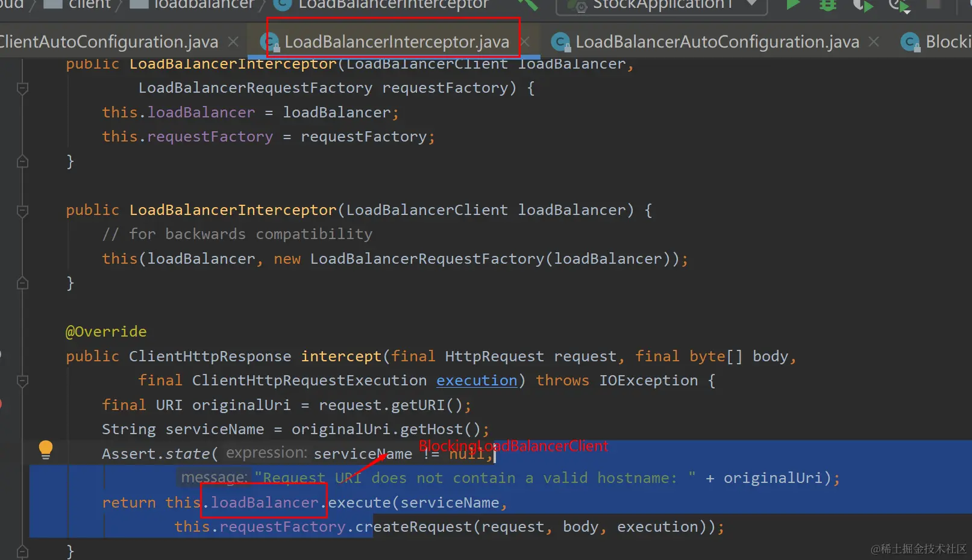Click 'client' in the breadcrumb path
The width and height of the screenshot is (972, 560).
90,4
